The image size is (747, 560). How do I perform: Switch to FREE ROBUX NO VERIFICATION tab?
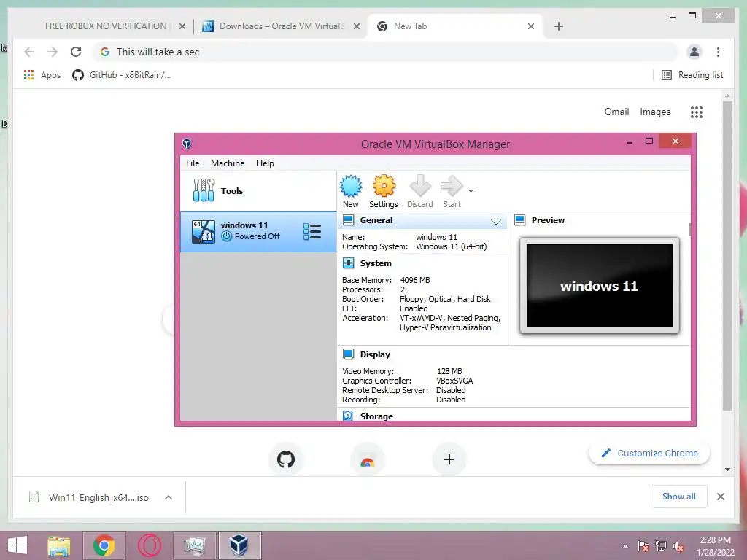(105, 26)
